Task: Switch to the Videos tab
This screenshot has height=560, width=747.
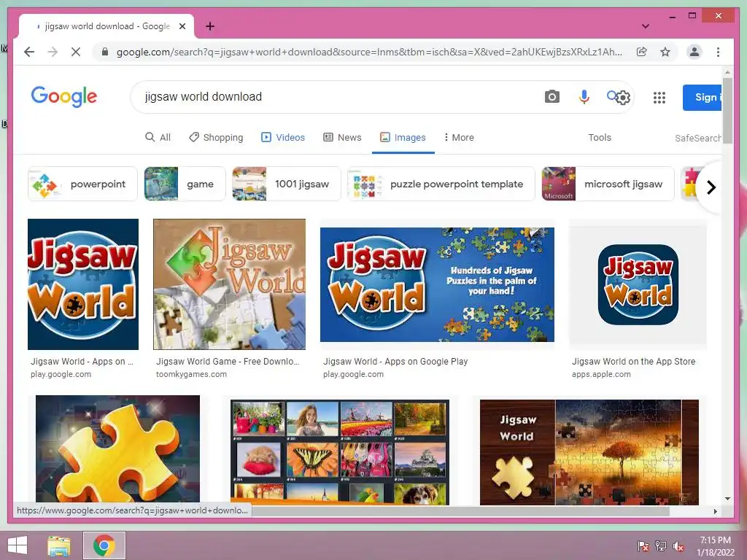Action: coord(283,138)
